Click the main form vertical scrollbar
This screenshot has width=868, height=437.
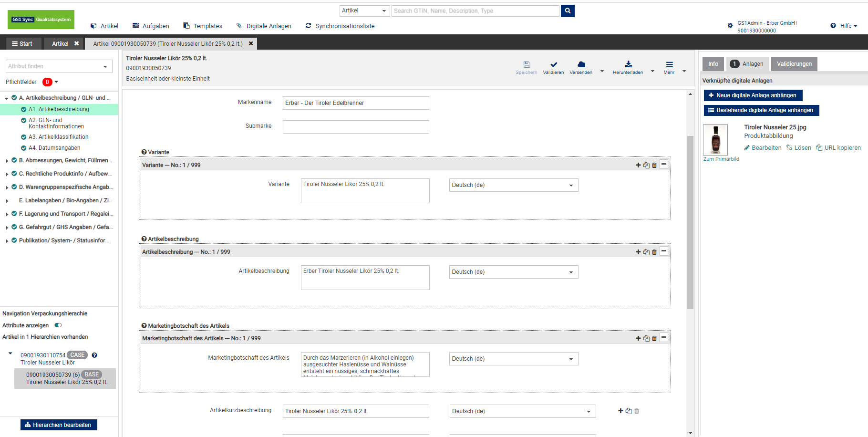click(690, 222)
